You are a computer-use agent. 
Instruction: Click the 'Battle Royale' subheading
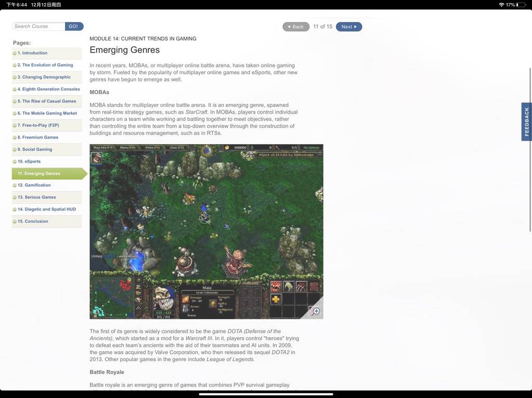[x=107, y=372]
